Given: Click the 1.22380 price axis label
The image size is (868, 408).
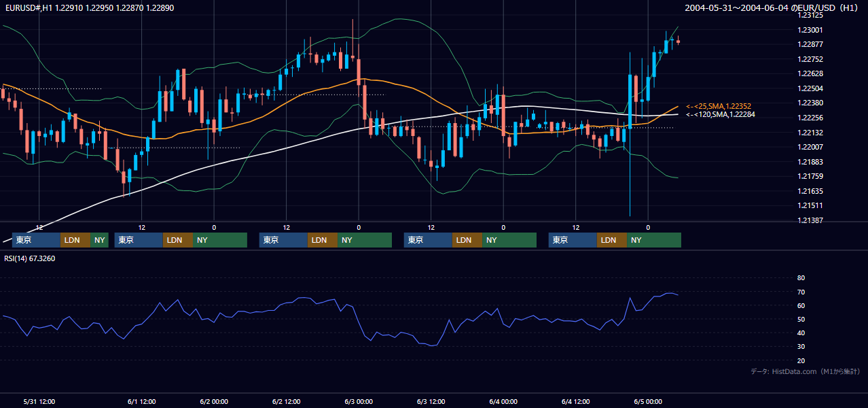Looking at the screenshot, I should (810, 103).
